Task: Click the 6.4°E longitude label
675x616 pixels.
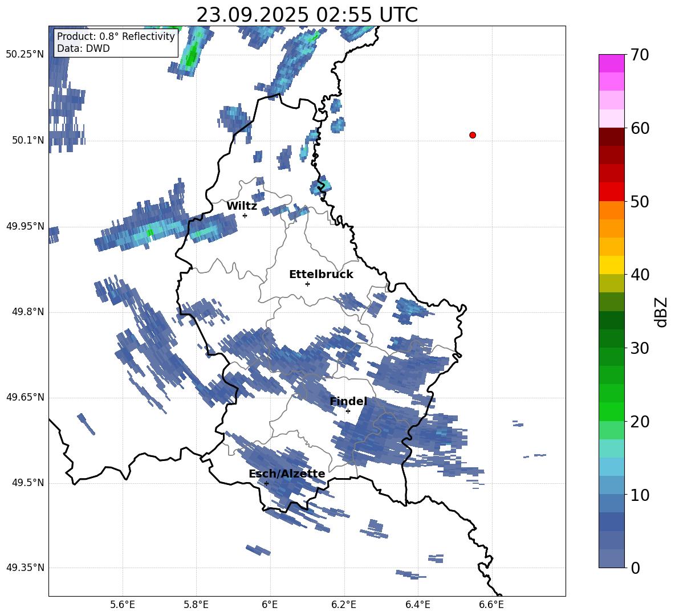Action: pyautogui.click(x=417, y=605)
